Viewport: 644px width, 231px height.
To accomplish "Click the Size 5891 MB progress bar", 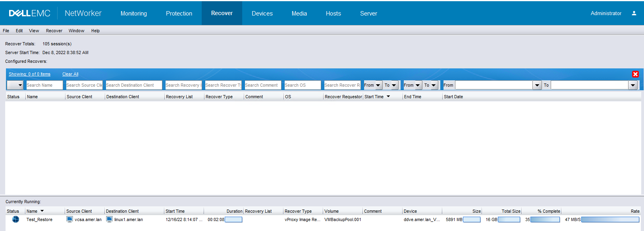I will click(x=472, y=219).
